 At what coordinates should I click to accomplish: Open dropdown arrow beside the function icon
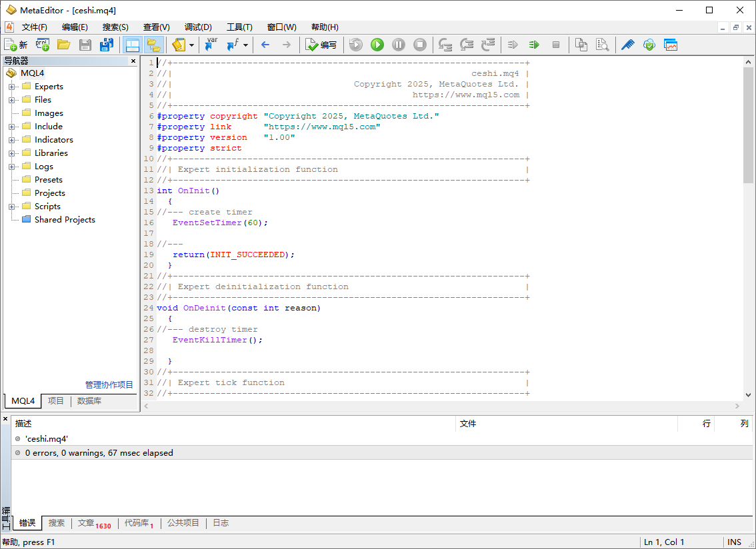[245, 45]
